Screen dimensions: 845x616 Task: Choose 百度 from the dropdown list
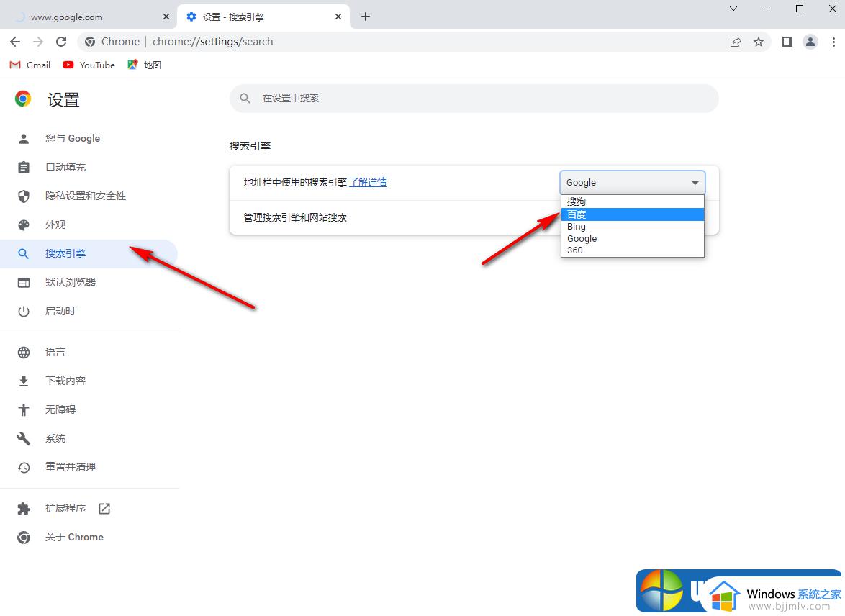click(632, 214)
